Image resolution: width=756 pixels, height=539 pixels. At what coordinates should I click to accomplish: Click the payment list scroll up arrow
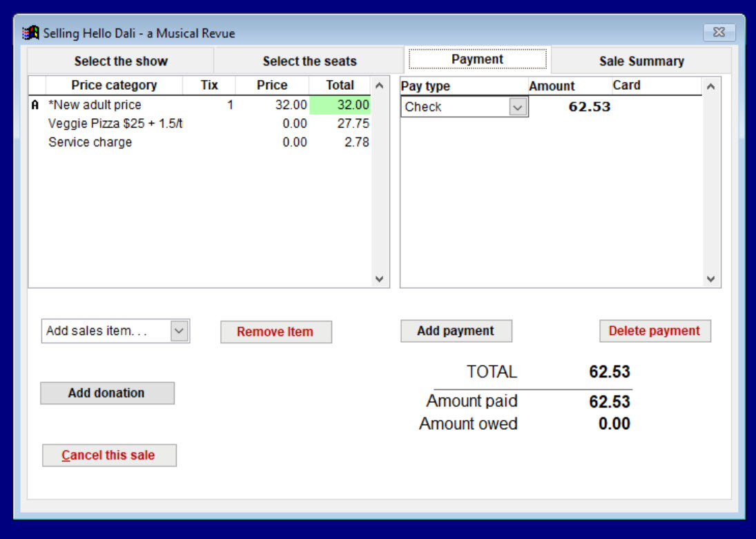coord(710,87)
